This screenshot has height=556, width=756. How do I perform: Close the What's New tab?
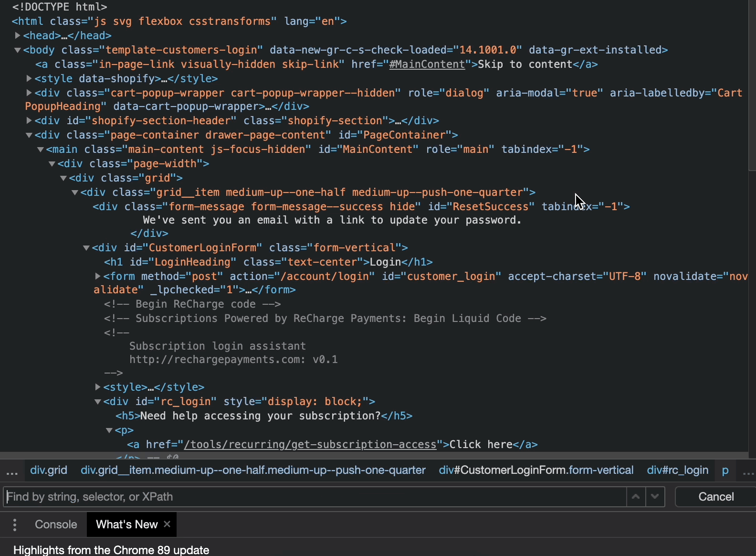[167, 524]
